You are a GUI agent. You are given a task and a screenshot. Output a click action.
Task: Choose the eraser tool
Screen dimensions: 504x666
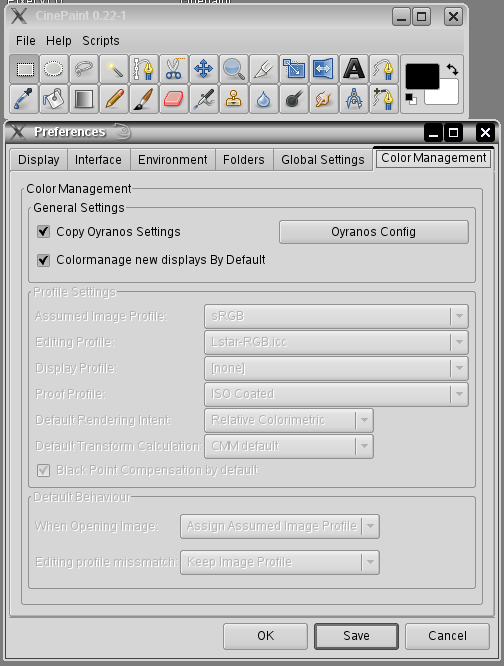click(174, 99)
